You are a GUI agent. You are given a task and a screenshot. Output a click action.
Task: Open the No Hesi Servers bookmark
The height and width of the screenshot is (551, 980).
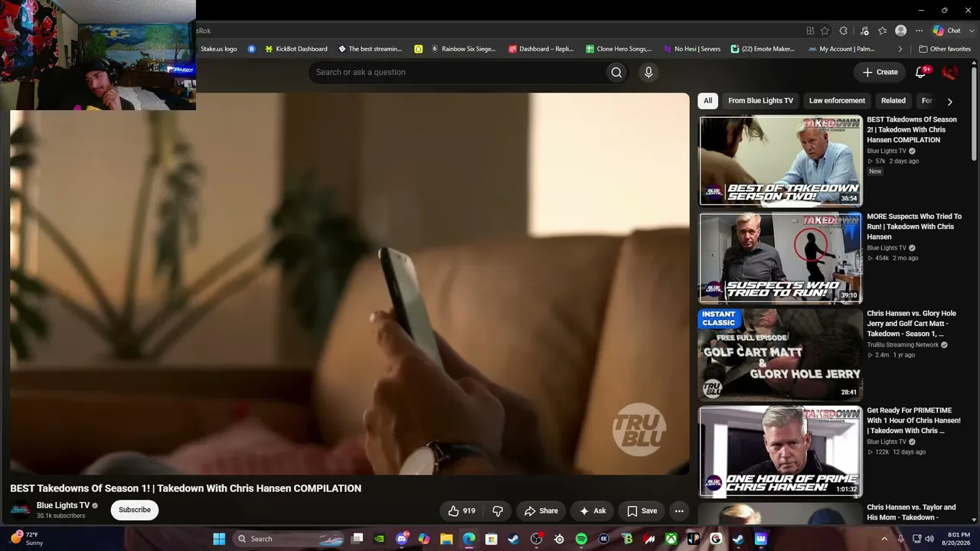click(692, 49)
